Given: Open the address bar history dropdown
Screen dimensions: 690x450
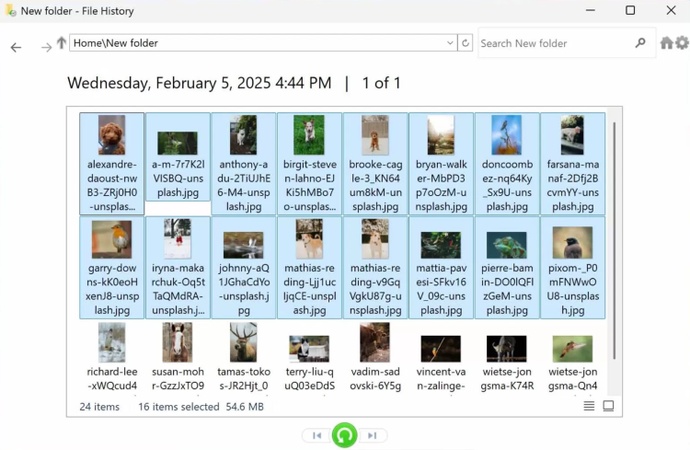Looking at the screenshot, I should (450, 43).
